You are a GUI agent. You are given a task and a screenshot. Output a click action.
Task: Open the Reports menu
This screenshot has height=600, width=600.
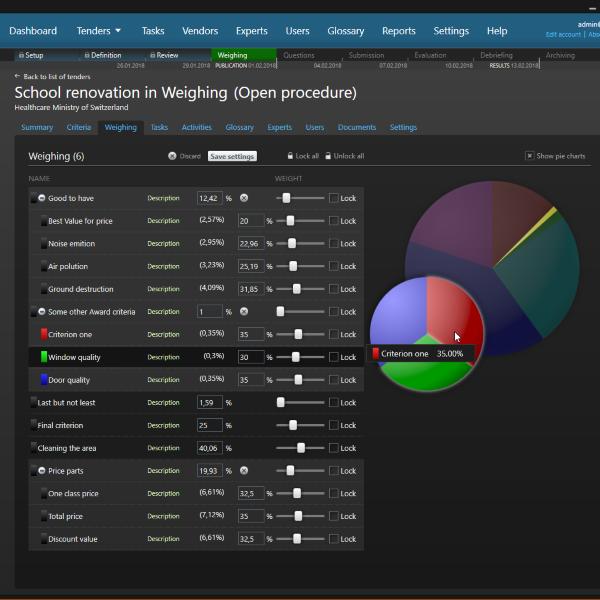point(398,31)
